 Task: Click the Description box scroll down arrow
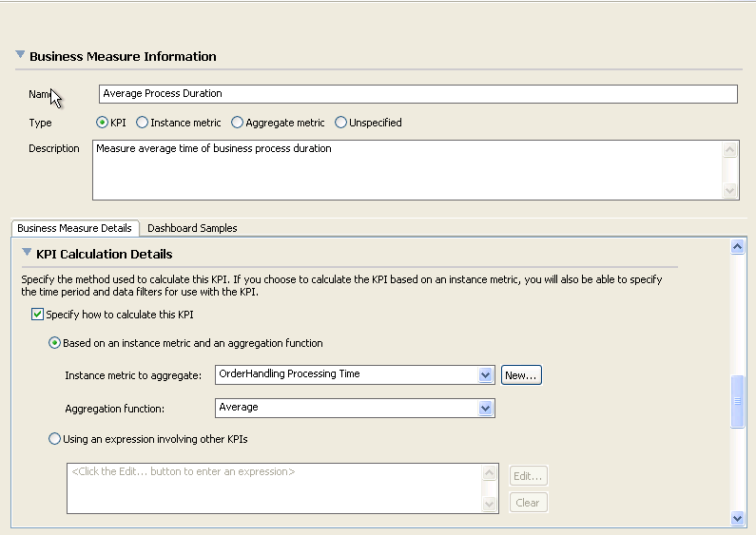730,191
